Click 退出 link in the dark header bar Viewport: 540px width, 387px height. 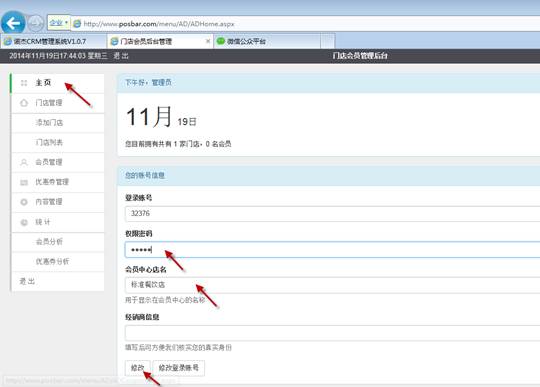[x=121, y=56]
